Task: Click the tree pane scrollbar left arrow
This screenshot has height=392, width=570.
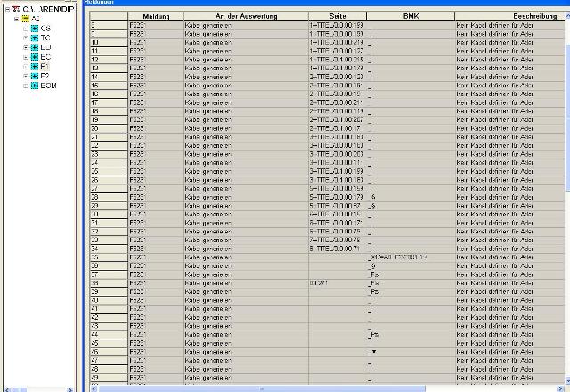Action: (x=8, y=390)
